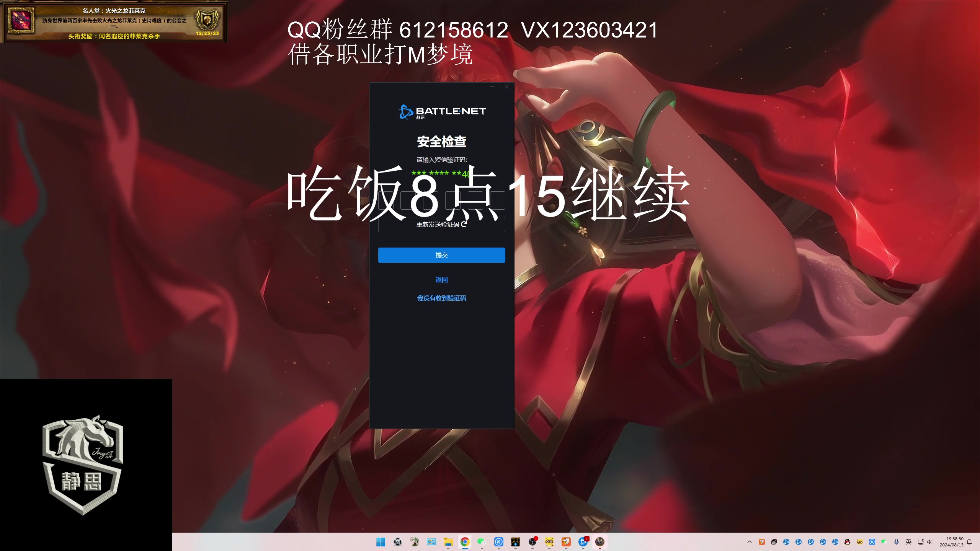Open the flower plant app in the taskbar
Image resolution: width=980 pixels, height=551 pixels.
415,542
